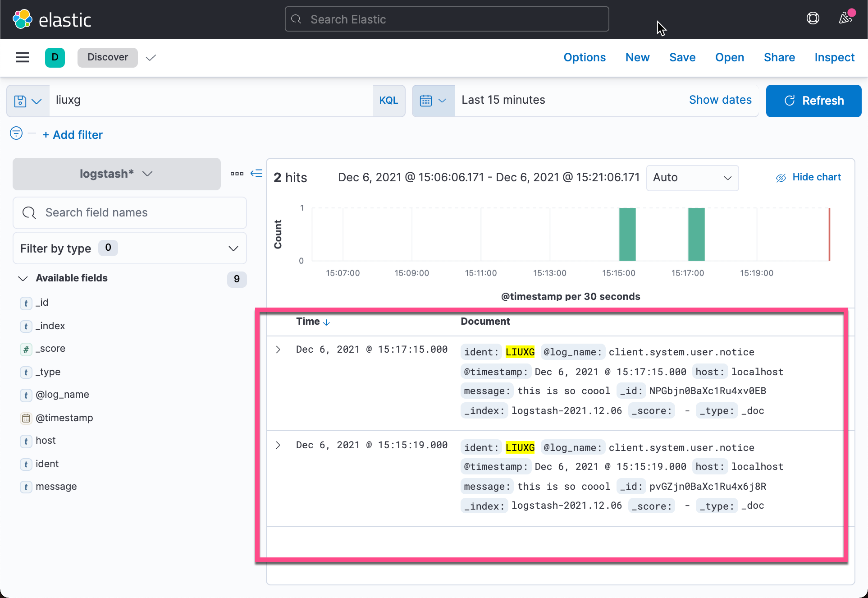Open index pattern options dots
Viewport: 868px width, 598px height.
[237, 174]
